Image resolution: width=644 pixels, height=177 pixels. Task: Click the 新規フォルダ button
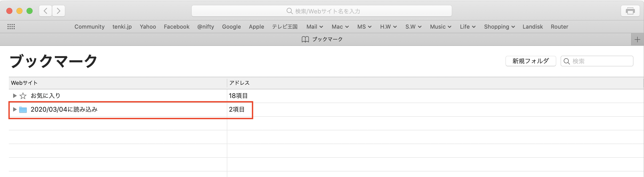tap(531, 61)
